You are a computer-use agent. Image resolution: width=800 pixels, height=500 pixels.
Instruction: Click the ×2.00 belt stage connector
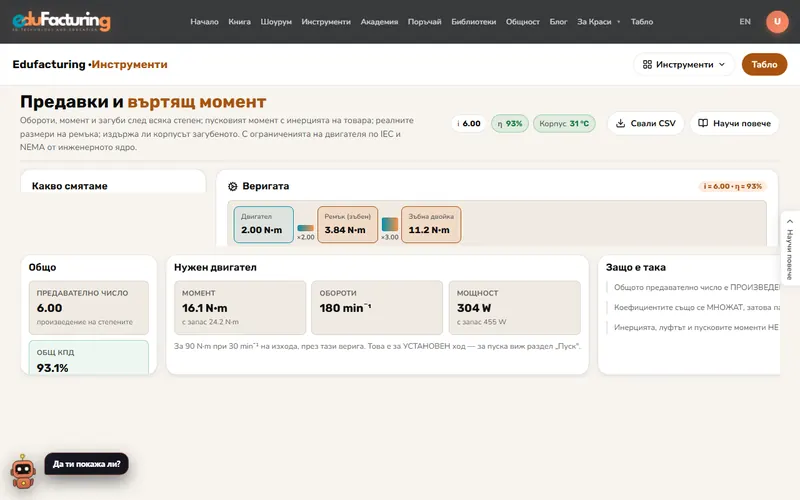pyautogui.click(x=306, y=232)
